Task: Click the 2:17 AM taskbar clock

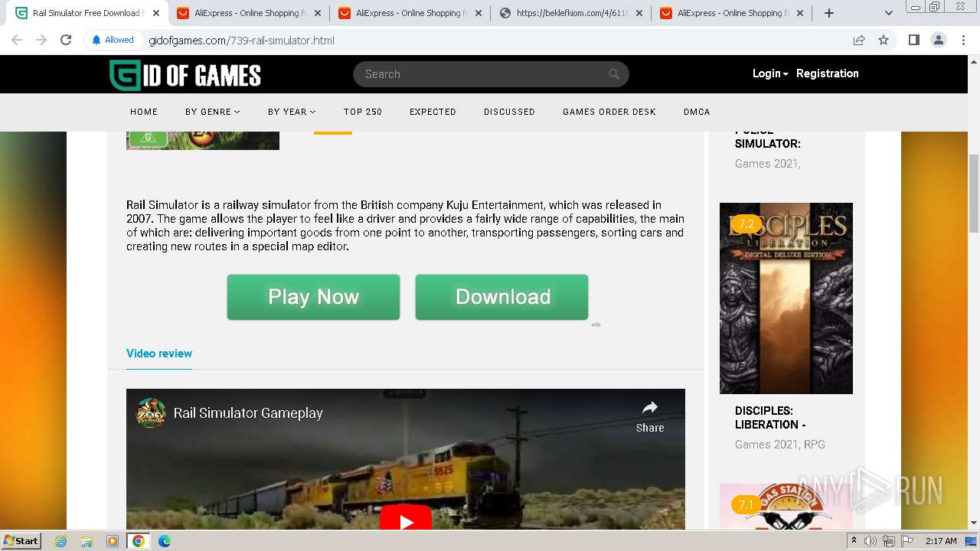Action: tap(940, 541)
